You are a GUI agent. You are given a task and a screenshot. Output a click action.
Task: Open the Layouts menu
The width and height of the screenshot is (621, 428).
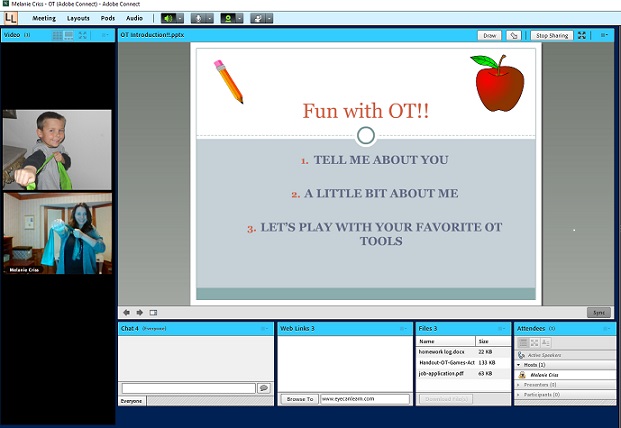78,18
